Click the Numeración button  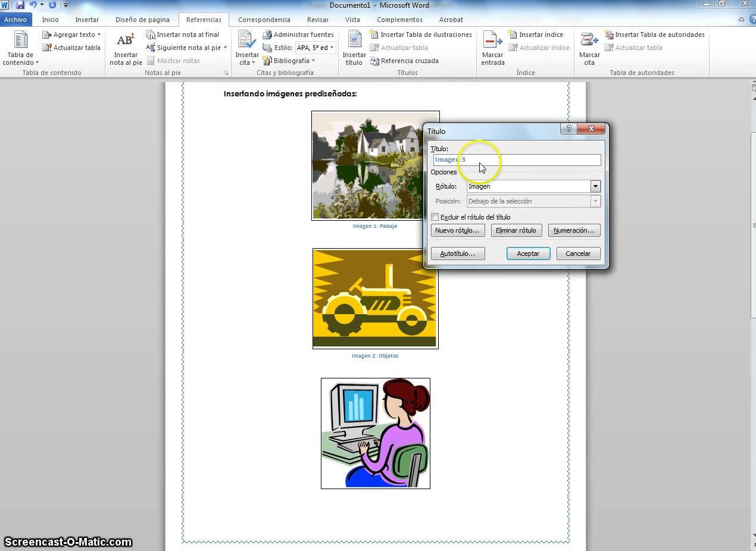point(574,230)
